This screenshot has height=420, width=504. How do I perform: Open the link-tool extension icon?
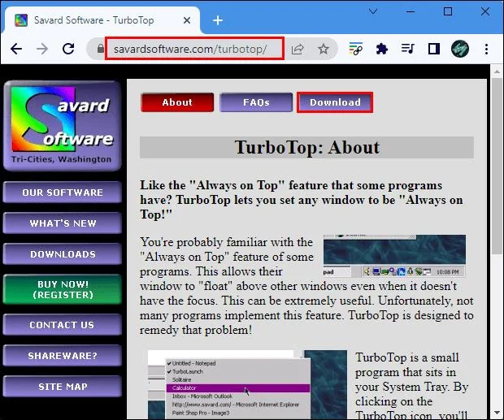355,49
